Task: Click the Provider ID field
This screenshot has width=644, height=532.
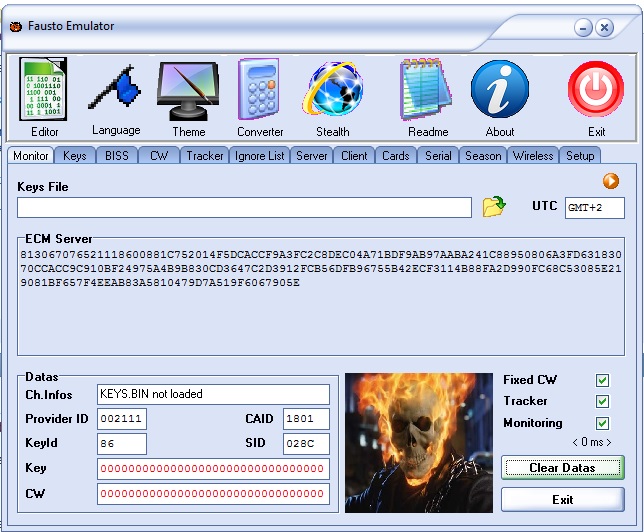Action: [122, 419]
